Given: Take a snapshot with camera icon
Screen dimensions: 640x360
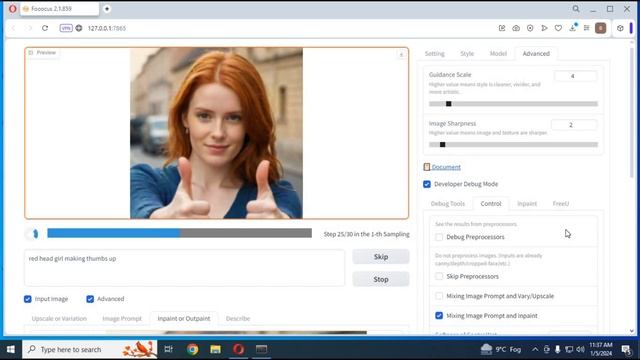Looking at the screenshot, I should pos(516,28).
